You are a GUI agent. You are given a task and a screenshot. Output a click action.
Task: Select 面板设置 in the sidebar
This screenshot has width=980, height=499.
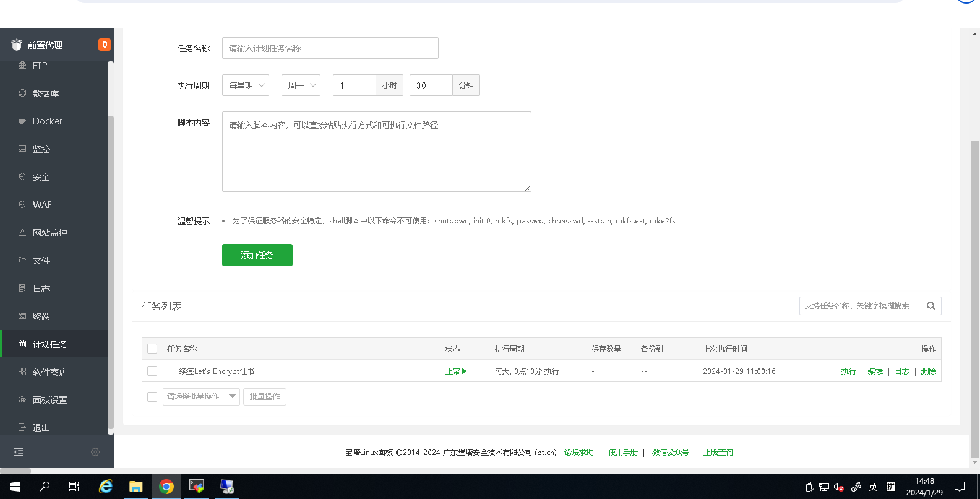49,400
